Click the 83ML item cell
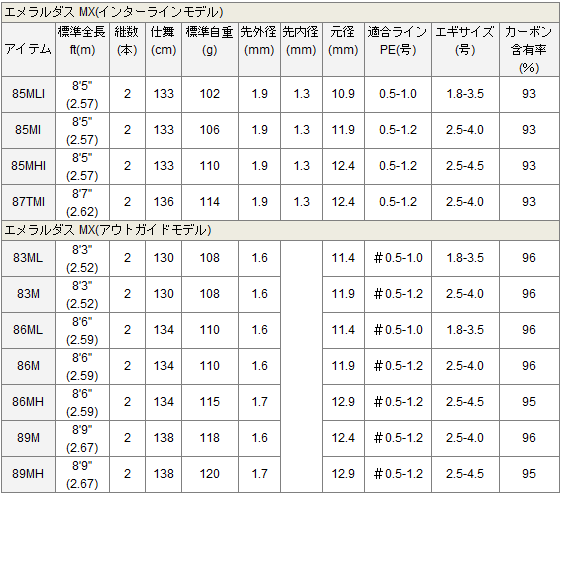Screen dimensions: 561x564 pyautogui.click(x=28, y=258)
